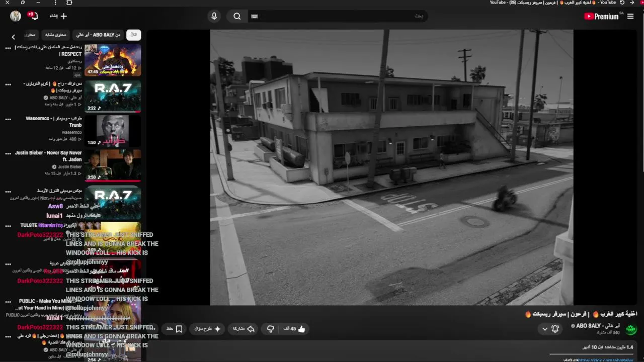
Task: Visit waseemco channel name in sidebar
Action: pos(72,132)
